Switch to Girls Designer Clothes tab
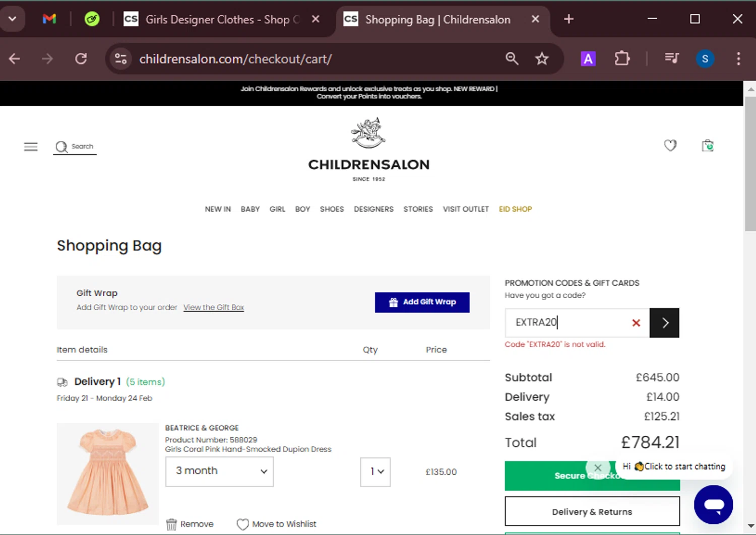The height and width of the screenshot is (535, 756). (x=222, y=20)
